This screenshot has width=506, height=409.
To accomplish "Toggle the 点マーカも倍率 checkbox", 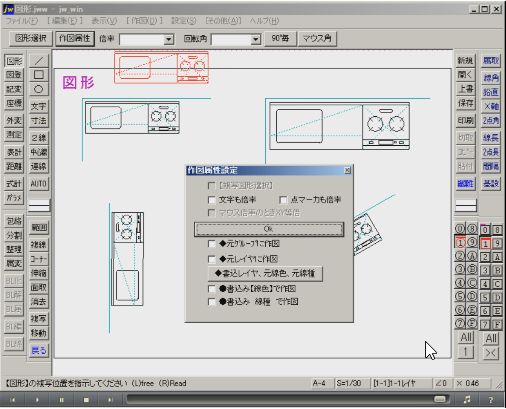I will coord(283,200).
